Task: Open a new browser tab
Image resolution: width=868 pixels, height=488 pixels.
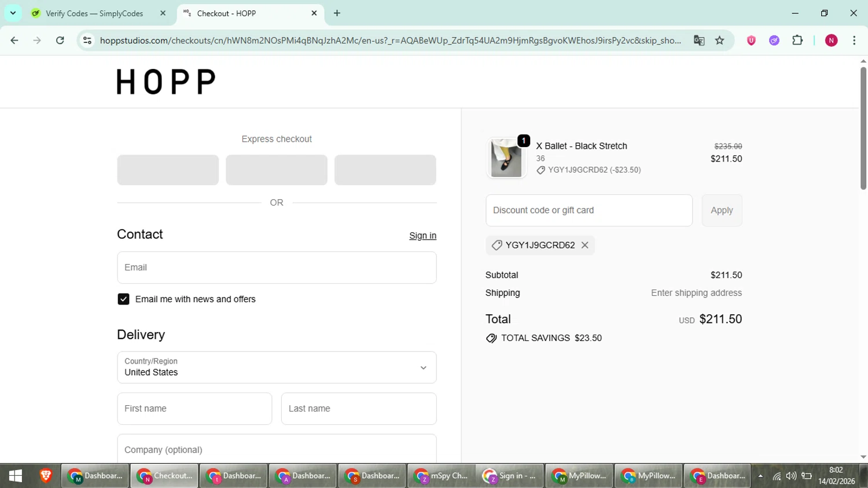Action: tap(337, 13)
